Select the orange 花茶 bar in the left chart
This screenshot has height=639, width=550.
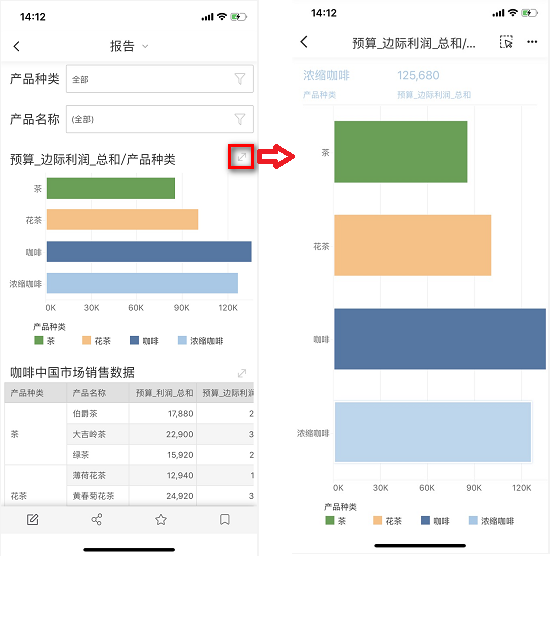click(122, 220)
